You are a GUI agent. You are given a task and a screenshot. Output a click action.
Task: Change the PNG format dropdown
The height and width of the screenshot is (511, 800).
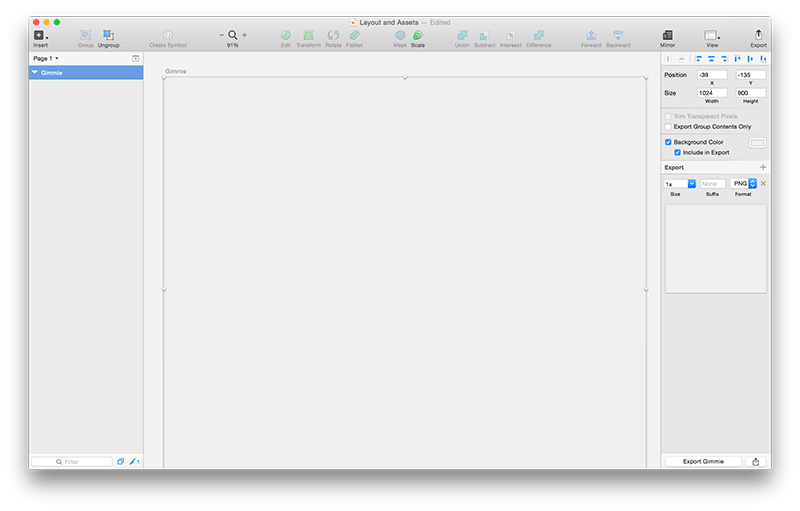[743, 184]
